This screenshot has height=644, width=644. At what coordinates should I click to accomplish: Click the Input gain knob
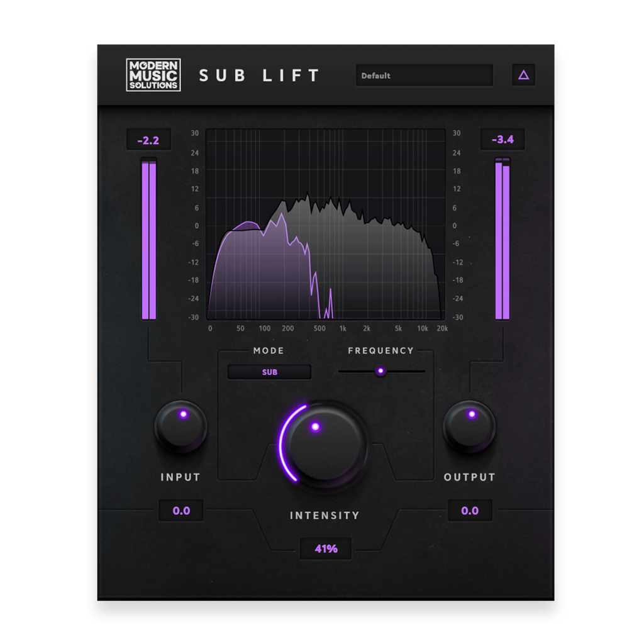tap(181, 426)
